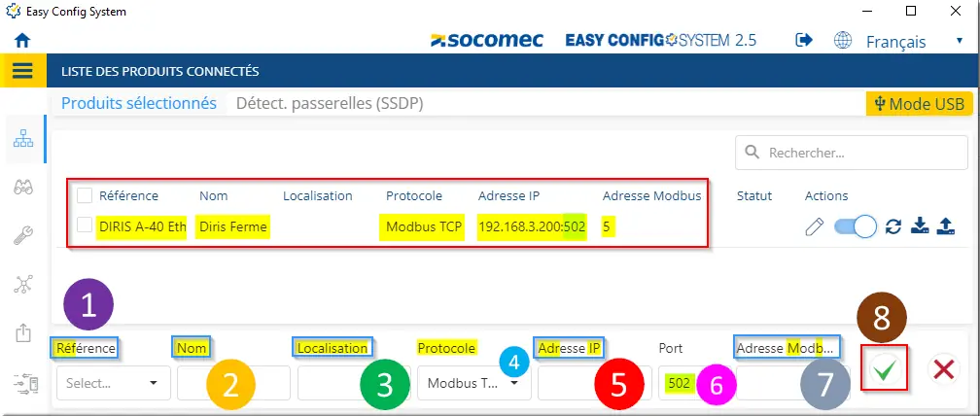Check the DIRIS A-40 Eth row checkbox

85,225
